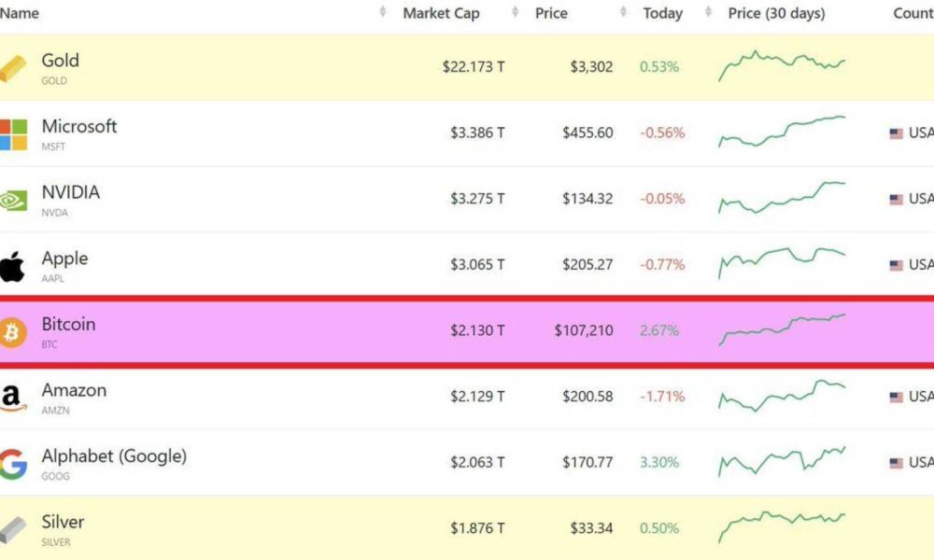Click the Amazon 30-day price chart

pyautogui.click(x=782, y=396)
